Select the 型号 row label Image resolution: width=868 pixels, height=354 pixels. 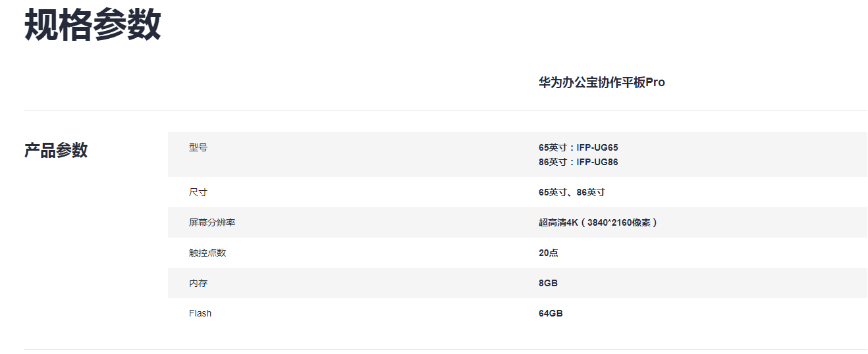pyautogui.click(x=198, y=147)
